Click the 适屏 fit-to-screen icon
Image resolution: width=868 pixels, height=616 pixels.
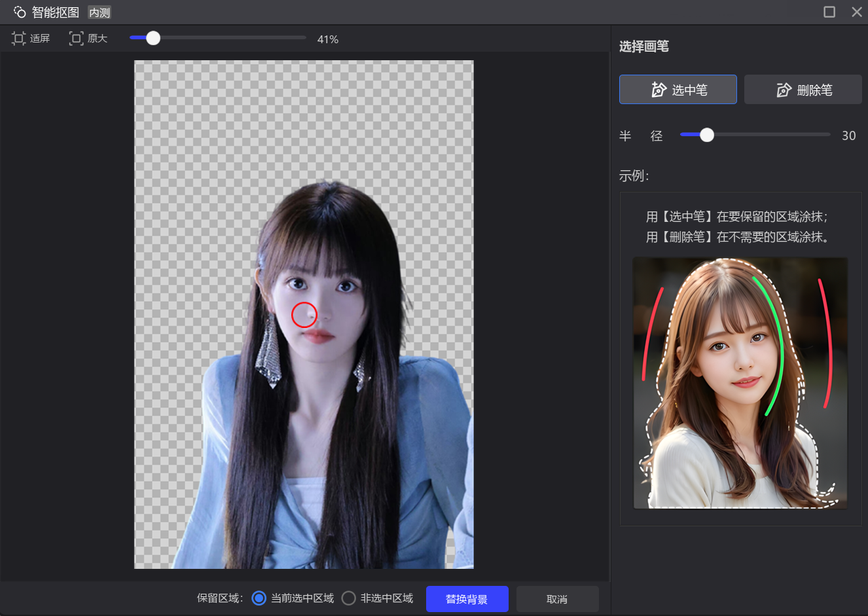coord(19,39)
